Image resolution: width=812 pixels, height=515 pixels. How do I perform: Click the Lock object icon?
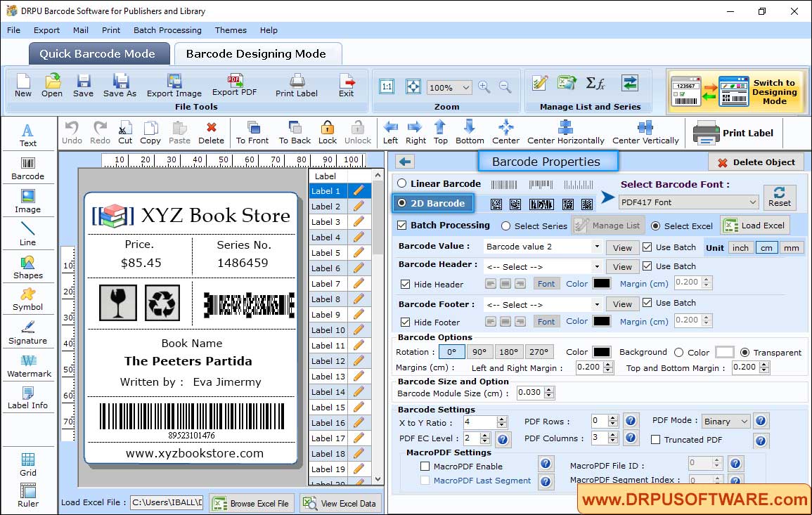(328, 133)
